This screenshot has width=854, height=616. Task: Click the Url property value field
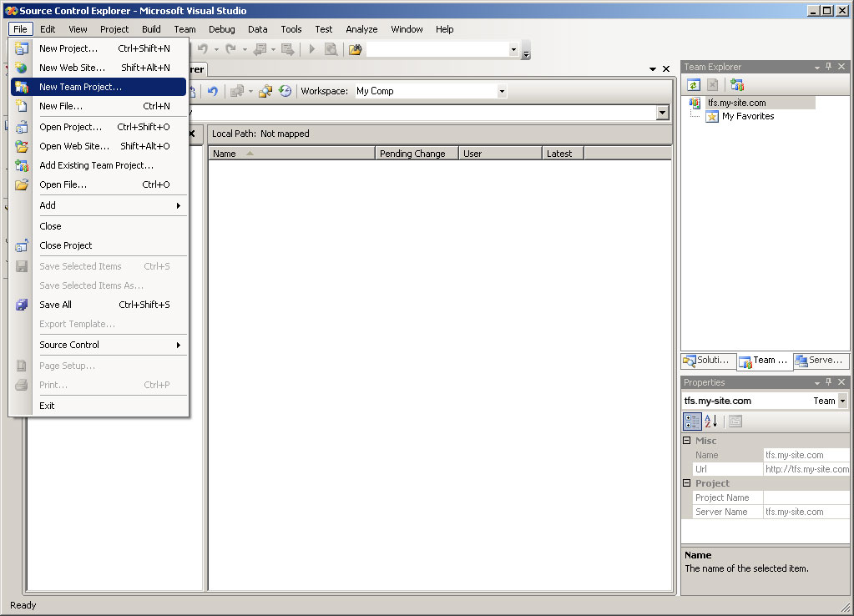(x=806, y=469)
